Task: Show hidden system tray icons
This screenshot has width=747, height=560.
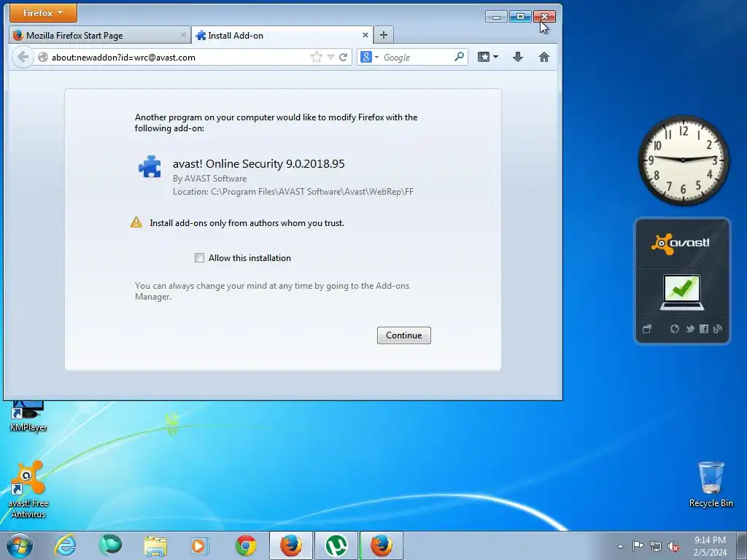Action: point(620,546)
